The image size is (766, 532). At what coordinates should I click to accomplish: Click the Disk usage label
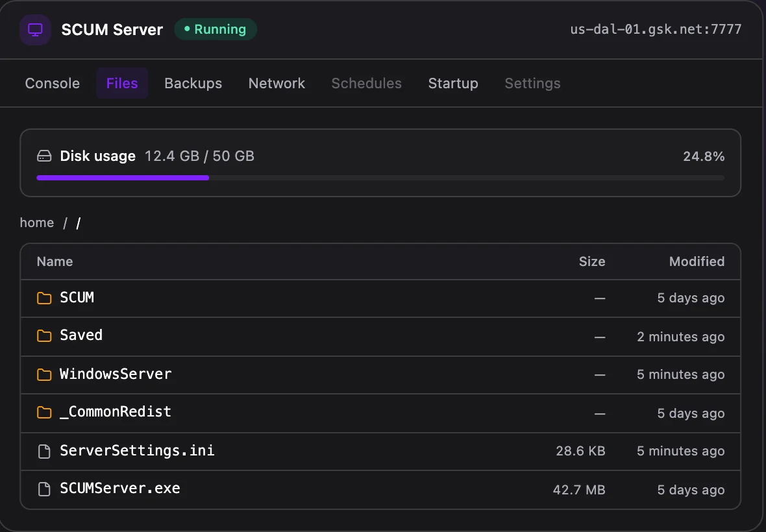coord(98,156)
